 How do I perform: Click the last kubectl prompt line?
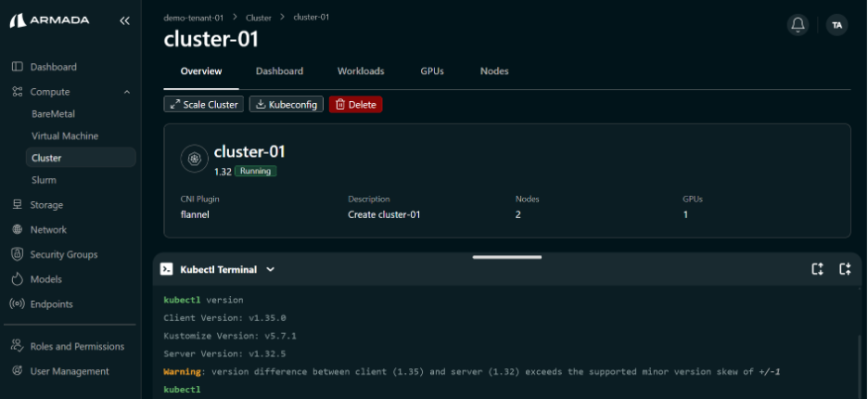[182, 390]
